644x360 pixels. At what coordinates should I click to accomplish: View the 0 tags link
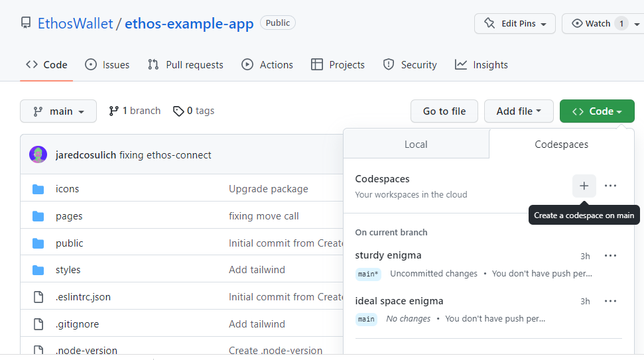194,111
